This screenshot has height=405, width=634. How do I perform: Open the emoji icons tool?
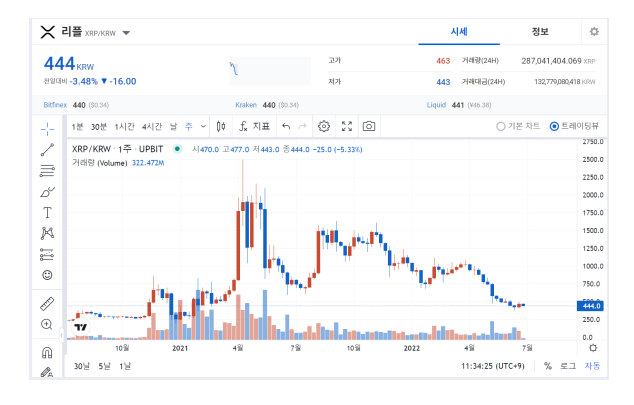47,275
